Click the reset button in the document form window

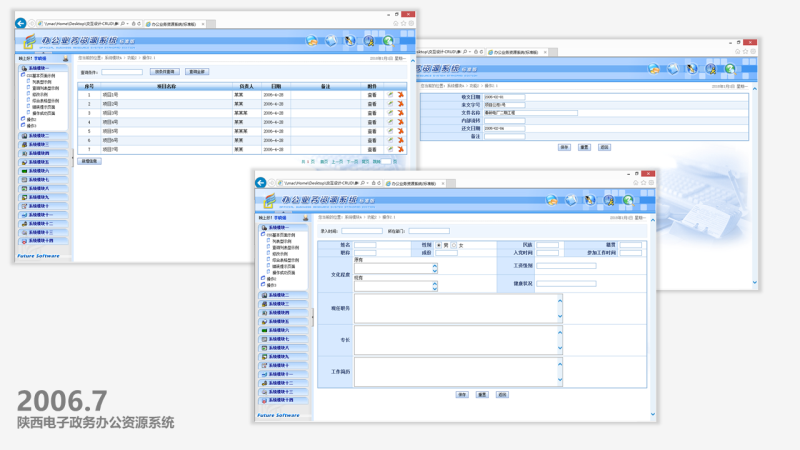click(584, 147)
